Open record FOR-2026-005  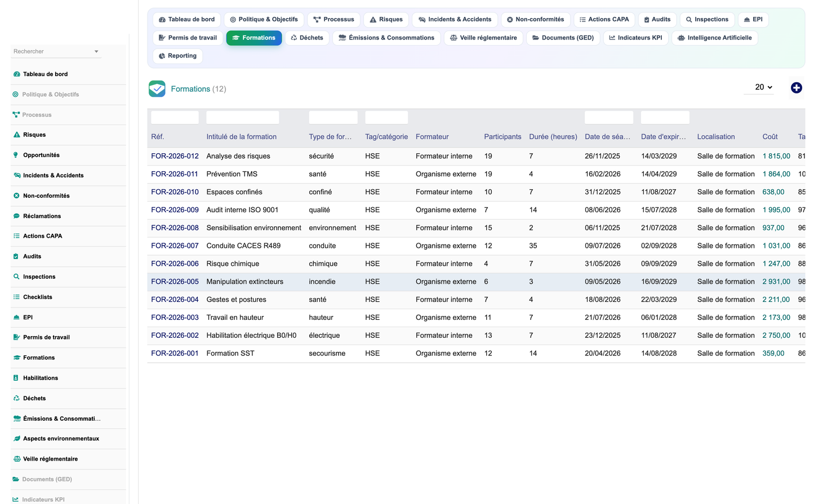(175, 282)
